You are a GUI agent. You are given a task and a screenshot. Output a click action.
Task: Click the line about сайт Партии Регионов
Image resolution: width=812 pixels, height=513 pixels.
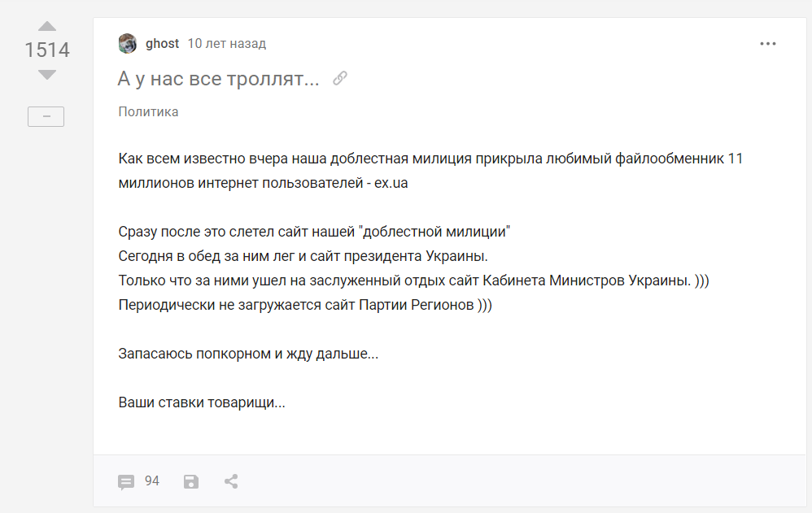pyautogui.click(x=305, y=305)
